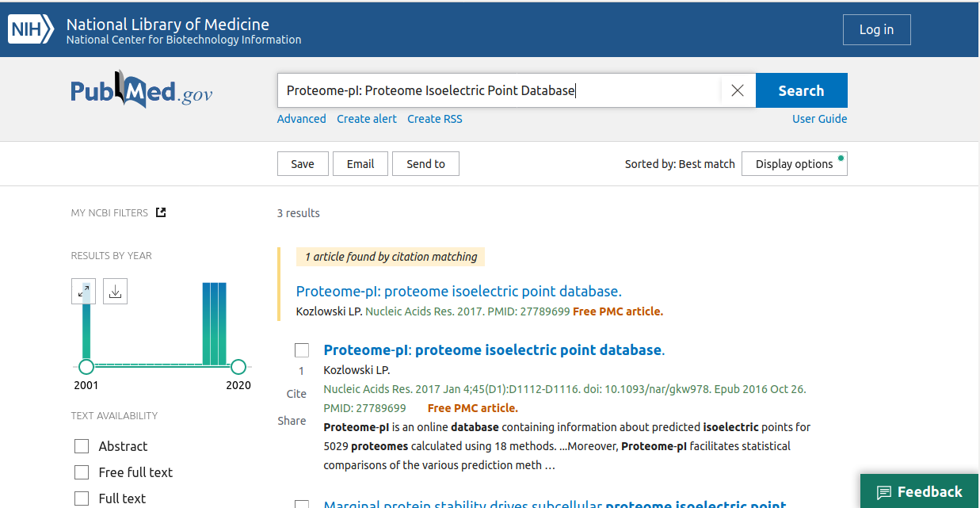Click the 'Free PMC article.' label in the first result
Image resolution: width=980 pixels, height=508 pixels.
click(473, 408)
